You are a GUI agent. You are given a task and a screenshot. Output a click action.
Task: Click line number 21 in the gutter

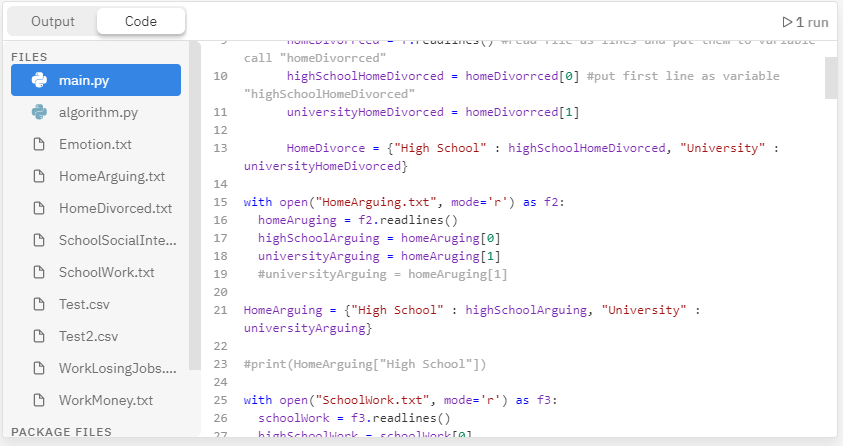pos(220,310)
